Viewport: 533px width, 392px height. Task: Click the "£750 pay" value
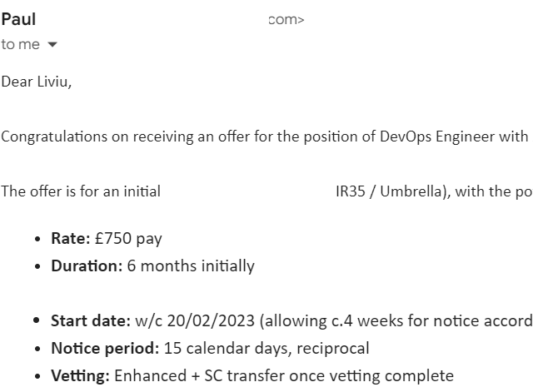(x=128, y=239)
